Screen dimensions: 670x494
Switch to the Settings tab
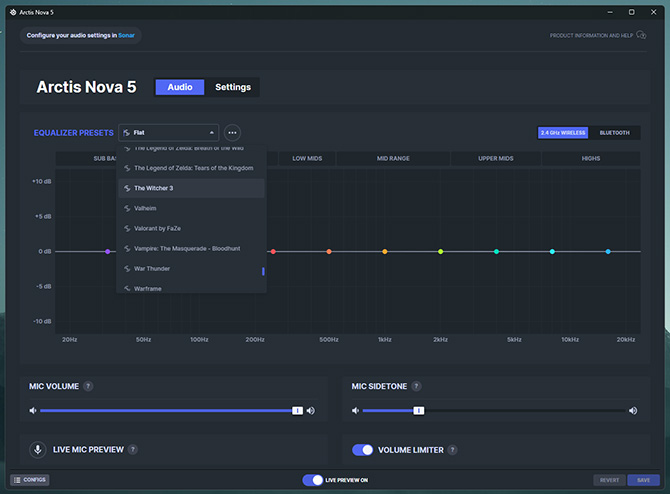(x=233, y=87)
